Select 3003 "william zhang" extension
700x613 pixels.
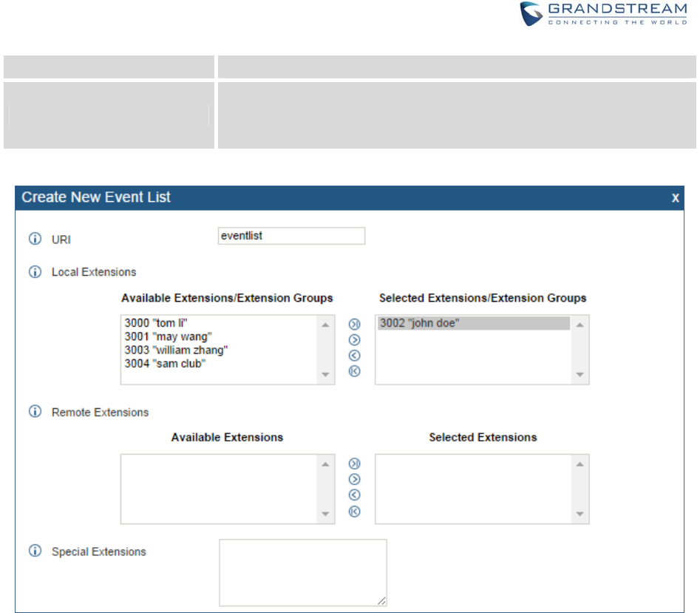coord(176,350)
